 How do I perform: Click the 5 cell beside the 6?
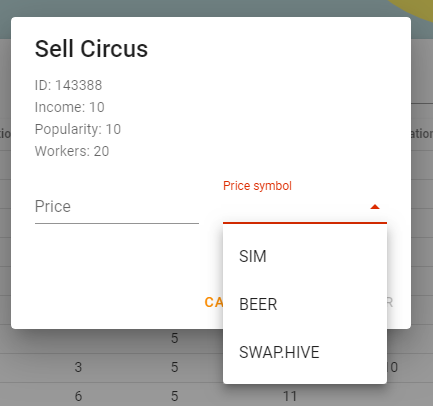click(175, 396)
